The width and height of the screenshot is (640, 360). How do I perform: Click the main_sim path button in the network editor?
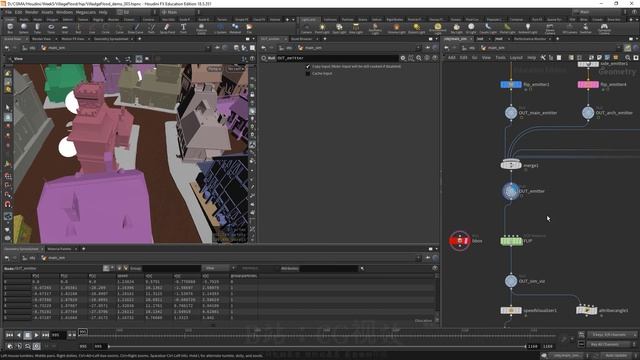point(493,48)
